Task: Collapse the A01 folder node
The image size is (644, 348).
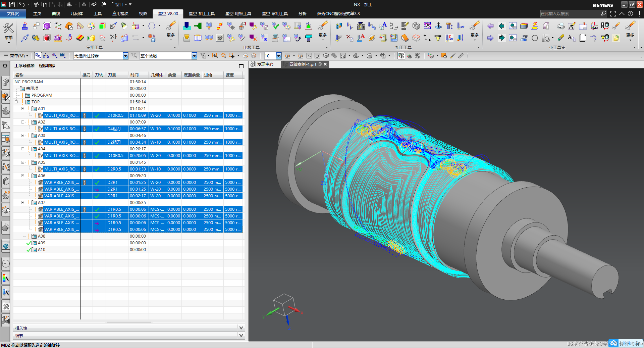Action: 22,108
